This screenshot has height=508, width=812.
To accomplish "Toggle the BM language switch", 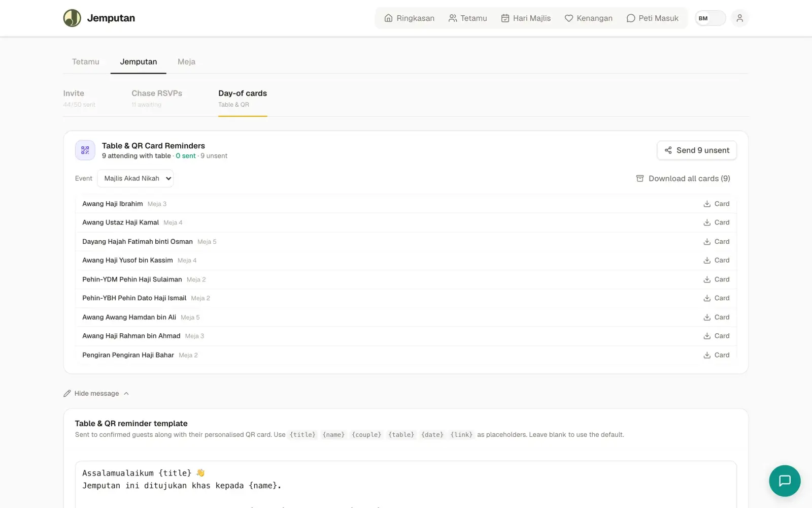I will click(710, 18).
